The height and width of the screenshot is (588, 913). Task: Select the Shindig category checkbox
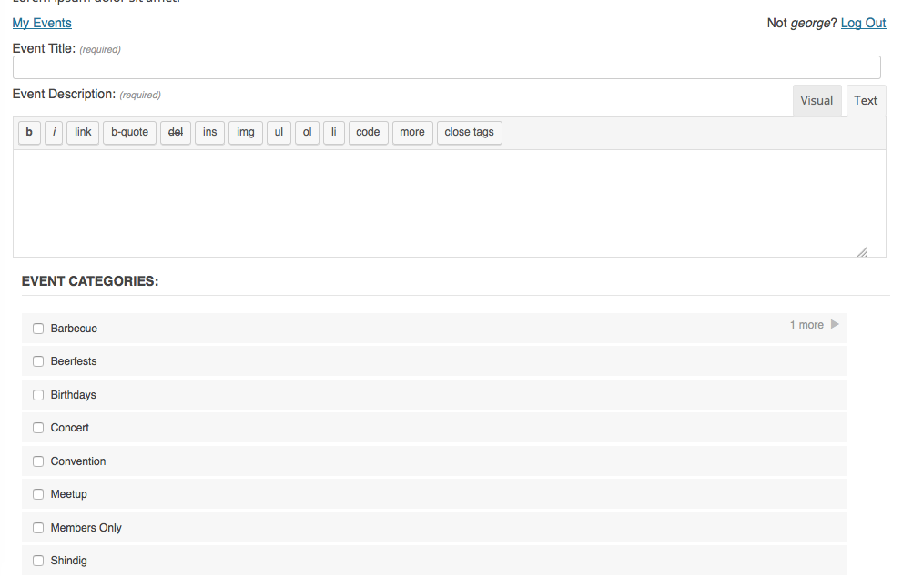[x=38, y=561]
